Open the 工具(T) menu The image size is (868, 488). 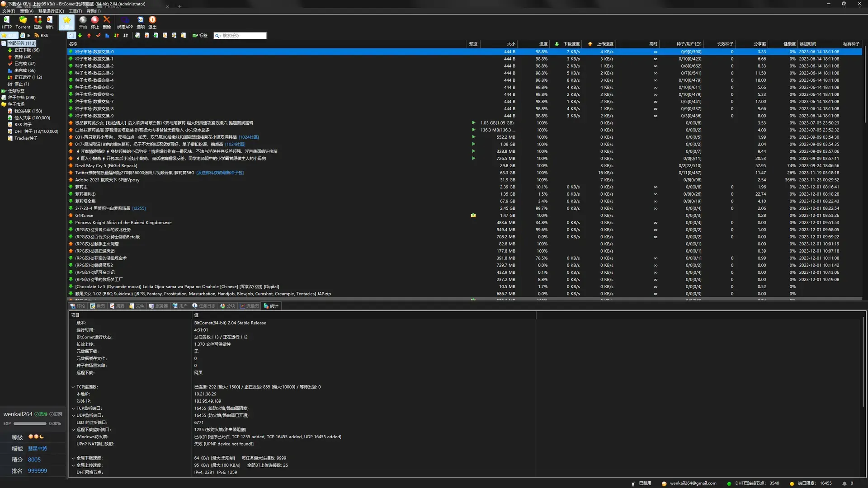point(75,11)
